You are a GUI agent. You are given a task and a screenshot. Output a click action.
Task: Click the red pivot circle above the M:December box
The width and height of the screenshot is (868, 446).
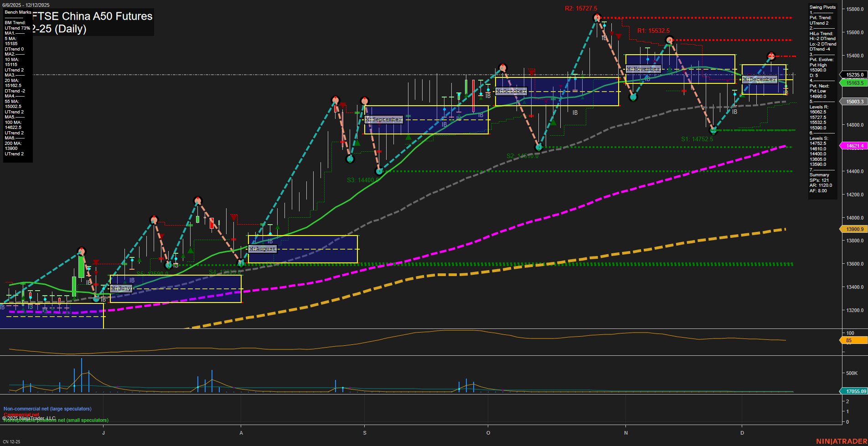coord(770,56)
